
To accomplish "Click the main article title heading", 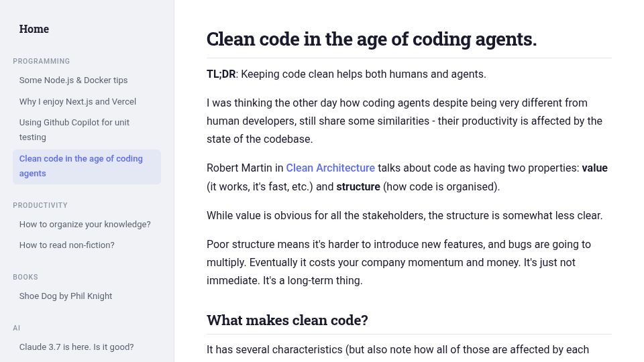I will (x=371, y=40).
